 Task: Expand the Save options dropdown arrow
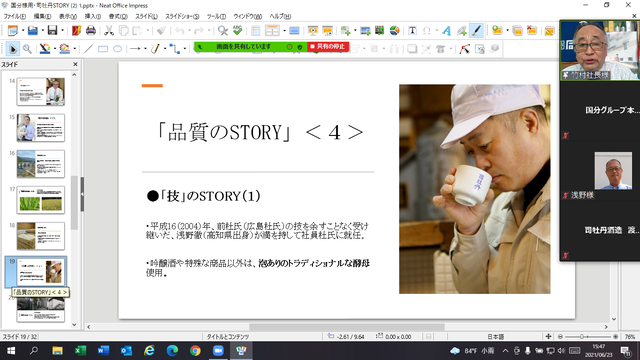tap(62, 31)
